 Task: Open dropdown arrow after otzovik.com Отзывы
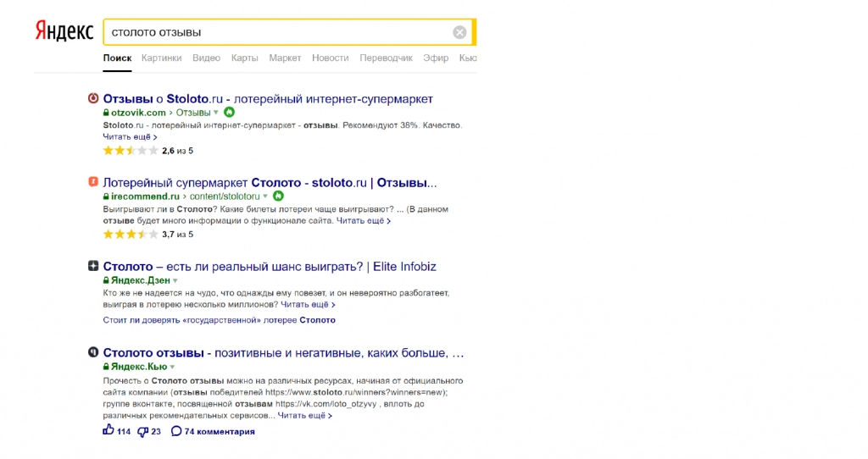[216, 113]
